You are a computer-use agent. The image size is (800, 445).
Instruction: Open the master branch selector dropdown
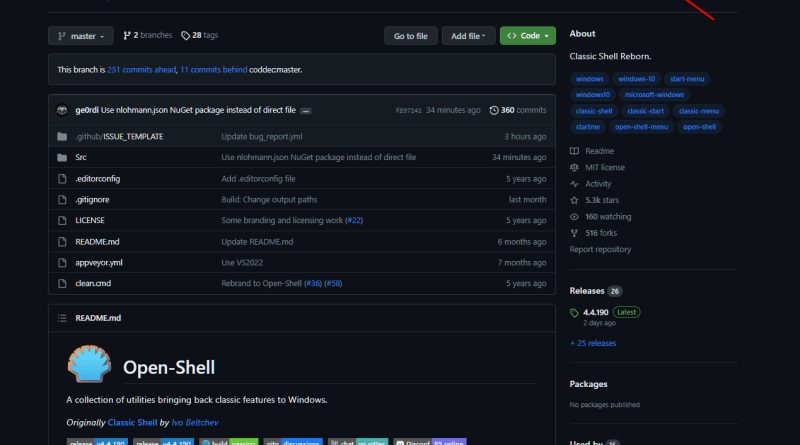pos(81,36)
